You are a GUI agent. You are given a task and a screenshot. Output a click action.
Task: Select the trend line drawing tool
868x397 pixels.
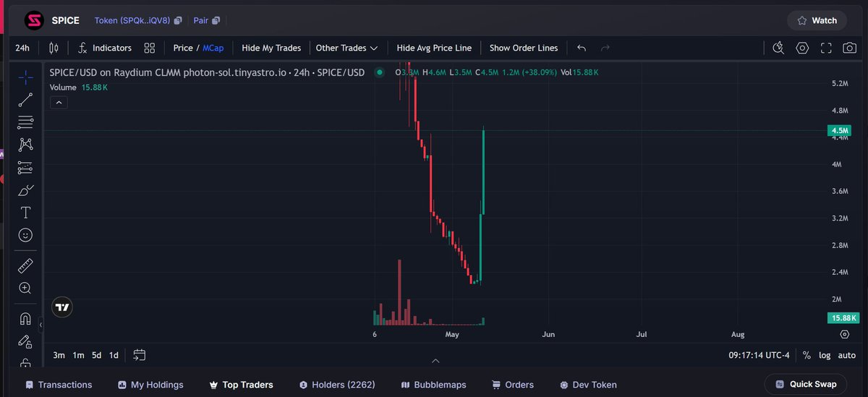point(25,100)
